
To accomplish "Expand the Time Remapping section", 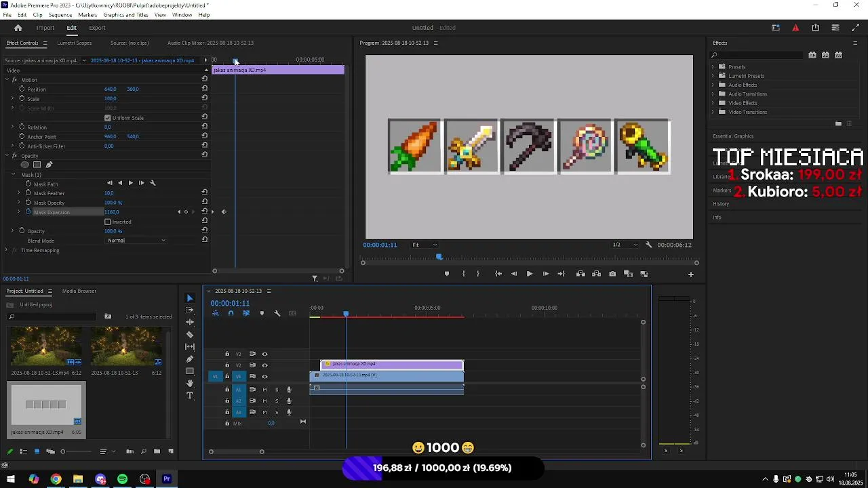I will tap(7, 250).
